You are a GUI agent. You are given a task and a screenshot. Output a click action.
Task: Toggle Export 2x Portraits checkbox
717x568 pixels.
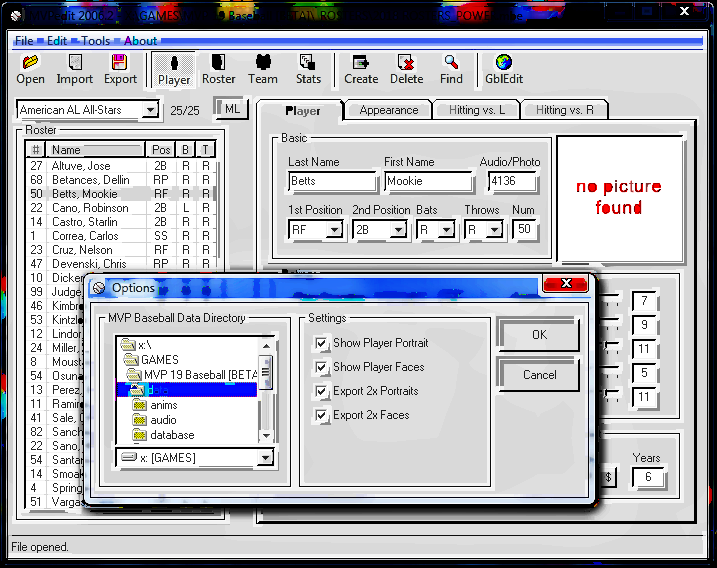point(321,391)
